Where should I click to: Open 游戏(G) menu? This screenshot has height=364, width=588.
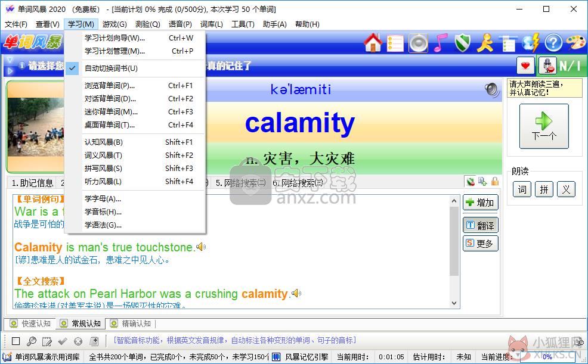click(114, 24)
